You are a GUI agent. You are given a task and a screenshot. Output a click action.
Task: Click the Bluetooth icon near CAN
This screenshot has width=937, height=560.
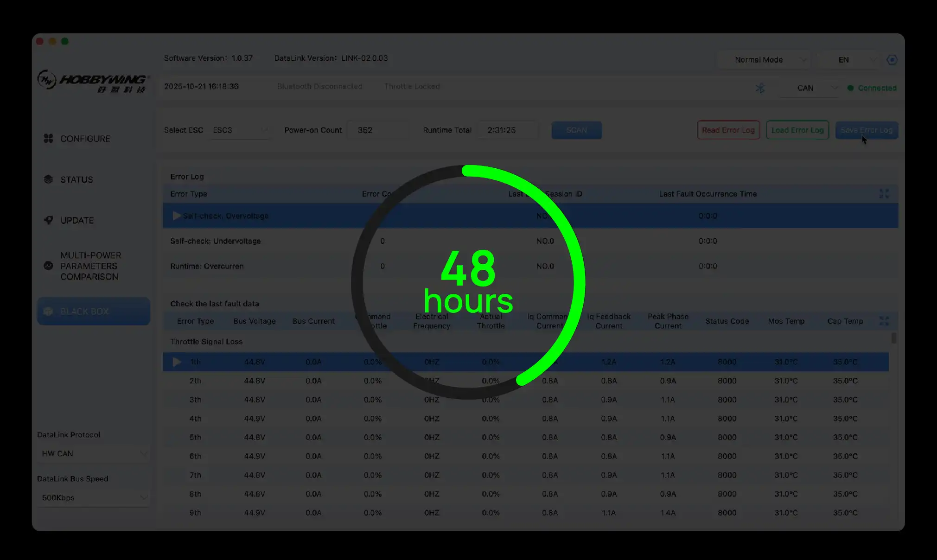coord(760,88)
